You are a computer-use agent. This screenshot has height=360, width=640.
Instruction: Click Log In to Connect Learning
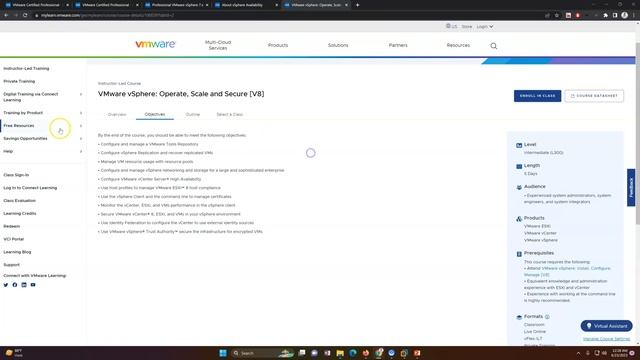pyautogui.click(x=30, y=188)
